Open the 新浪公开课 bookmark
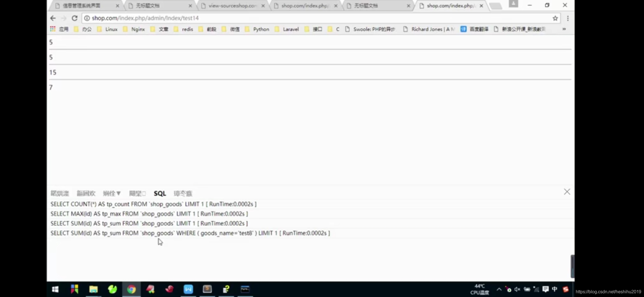This screenshot has height=297, width=644. [520, 29]
